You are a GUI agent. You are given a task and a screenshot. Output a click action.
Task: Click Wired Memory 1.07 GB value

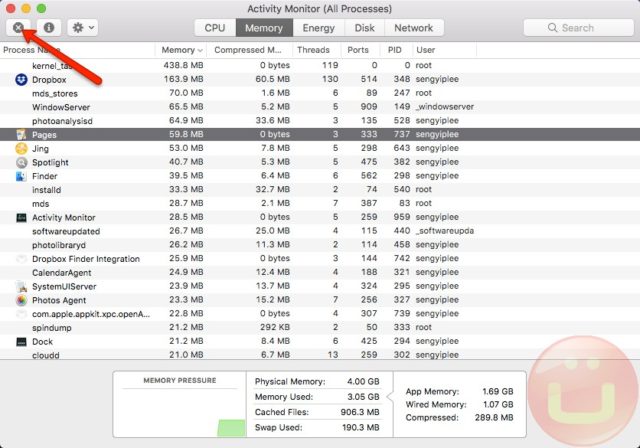pos(498,404)
